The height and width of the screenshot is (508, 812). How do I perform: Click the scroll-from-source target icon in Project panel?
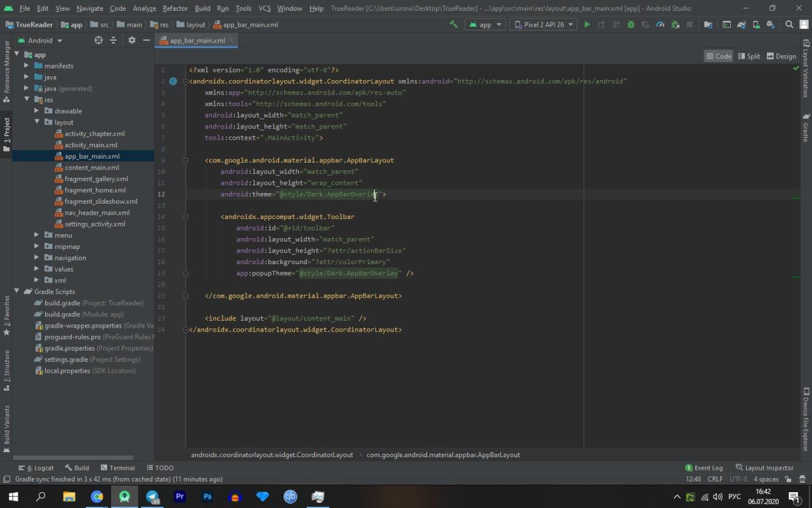pos(98,40)
